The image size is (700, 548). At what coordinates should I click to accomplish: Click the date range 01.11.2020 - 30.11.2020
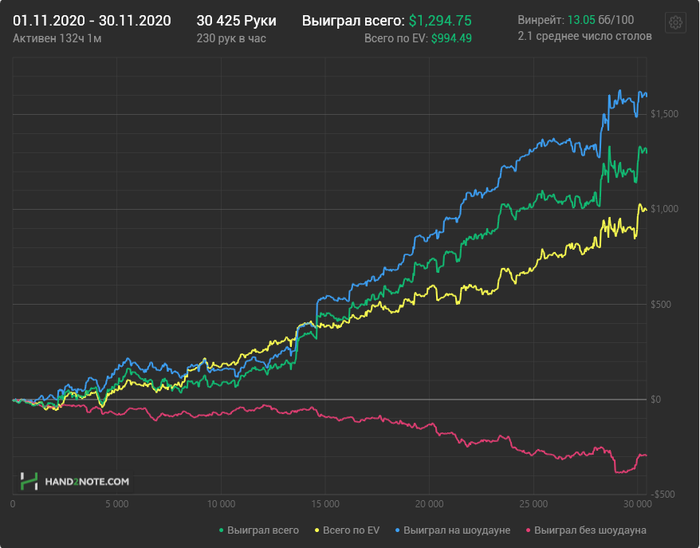tap(92, 21)
